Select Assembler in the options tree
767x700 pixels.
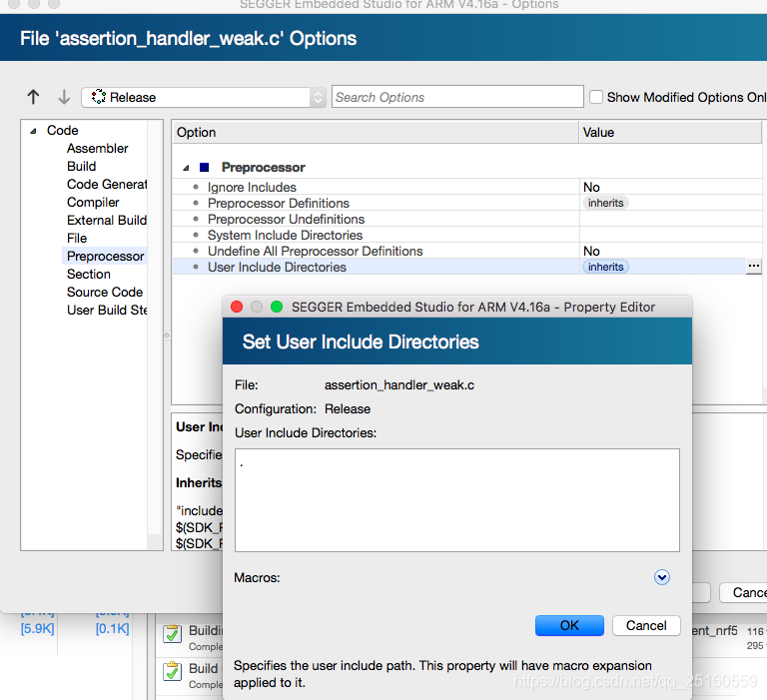(x=97, y=148)
